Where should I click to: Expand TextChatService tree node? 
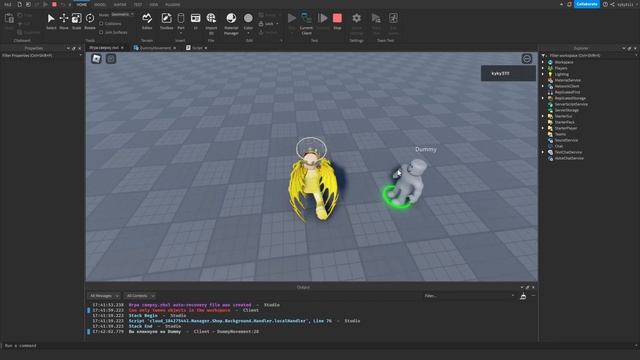543,152
